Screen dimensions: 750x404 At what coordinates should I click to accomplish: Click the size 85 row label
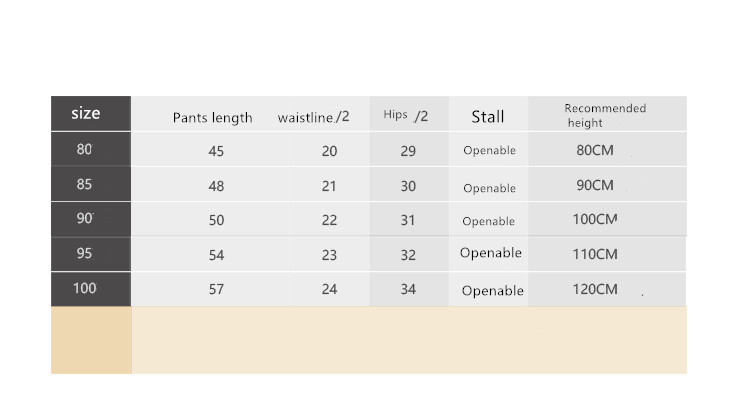[x=85, y=184]
